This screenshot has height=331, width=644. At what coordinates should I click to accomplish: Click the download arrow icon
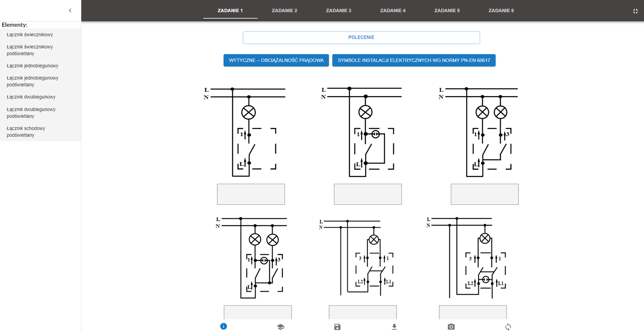click(394, 327)
